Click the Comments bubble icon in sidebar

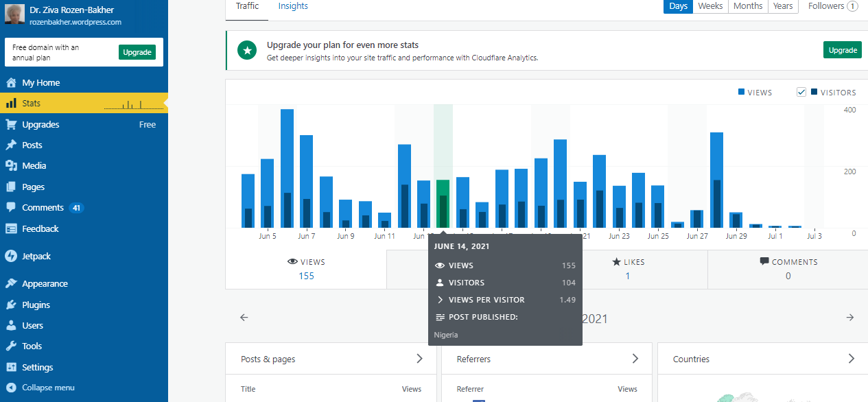pos(11,207)
